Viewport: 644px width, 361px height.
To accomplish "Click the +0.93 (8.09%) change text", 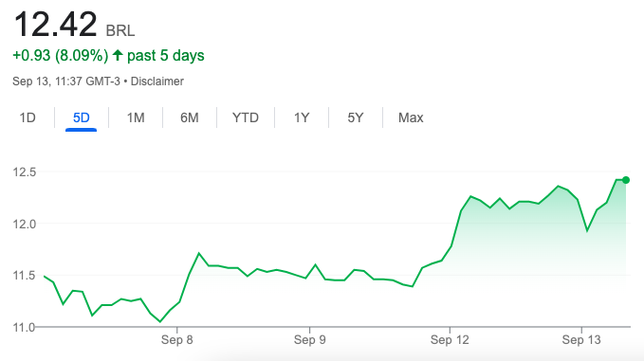I will [61, 55].
